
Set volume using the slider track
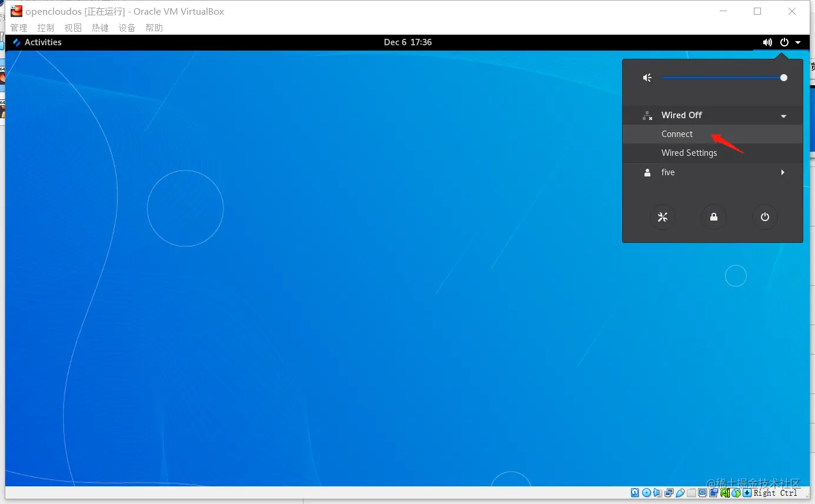[x=724, y=78]
